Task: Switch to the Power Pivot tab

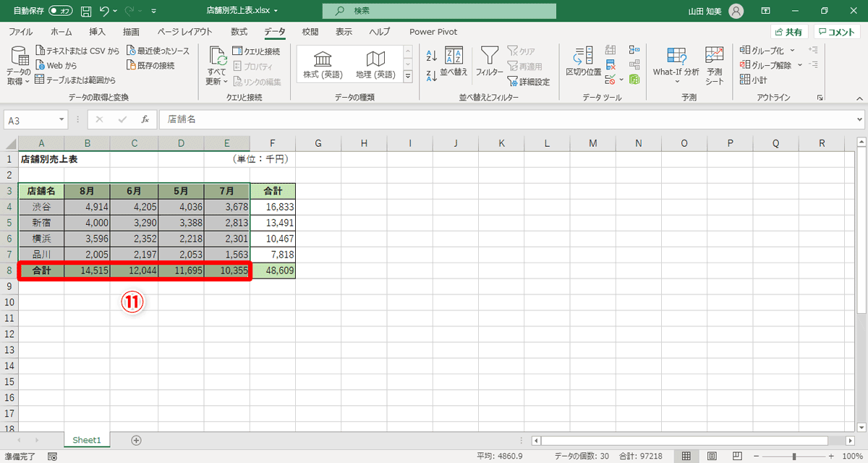Action: [x=433, y=32]
